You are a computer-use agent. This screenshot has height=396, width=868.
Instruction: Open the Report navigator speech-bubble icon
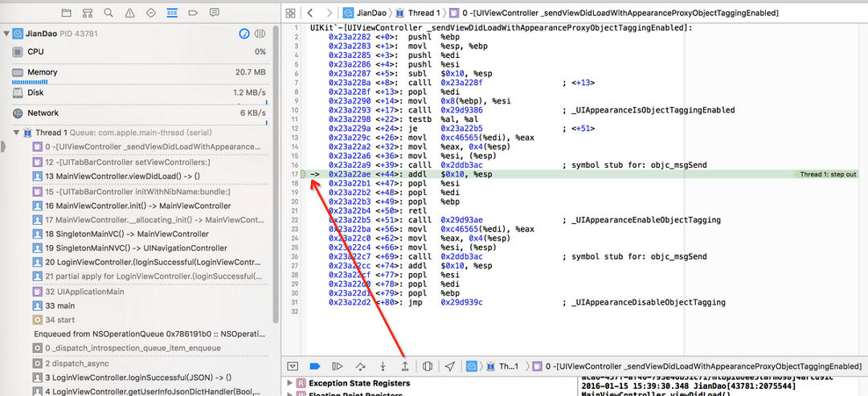(x=215, y=12)
